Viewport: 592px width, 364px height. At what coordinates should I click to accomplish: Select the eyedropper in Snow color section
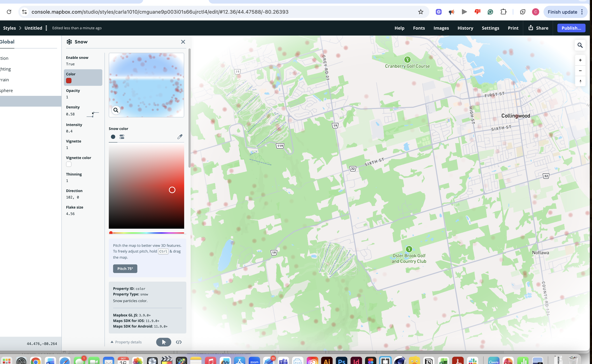click(180, 136)
